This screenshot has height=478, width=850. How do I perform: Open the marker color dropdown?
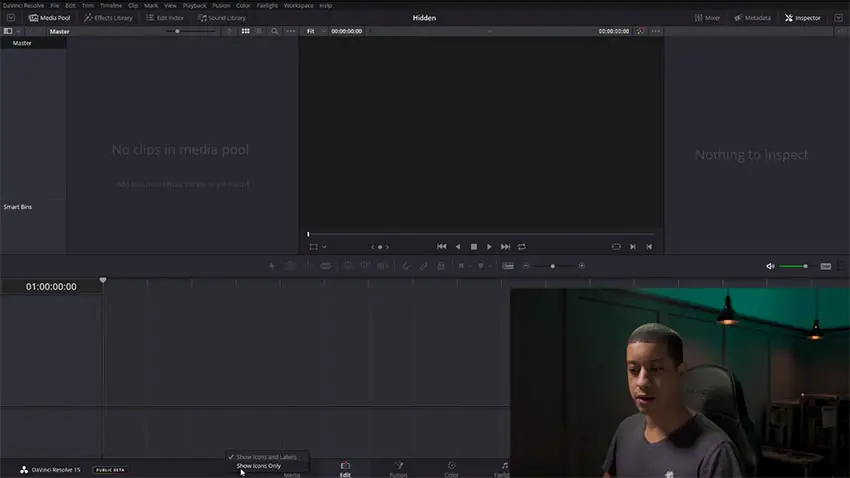[x=490, y=266]
